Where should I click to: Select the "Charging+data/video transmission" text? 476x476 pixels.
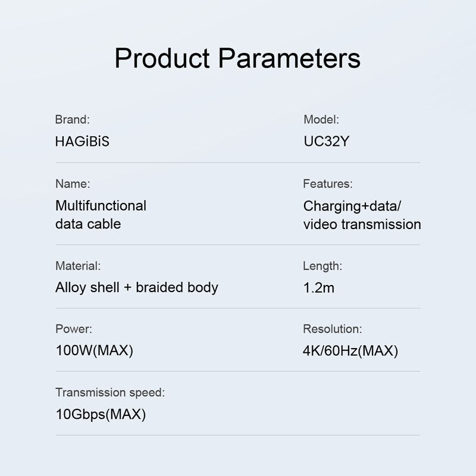tap(362, 215)
